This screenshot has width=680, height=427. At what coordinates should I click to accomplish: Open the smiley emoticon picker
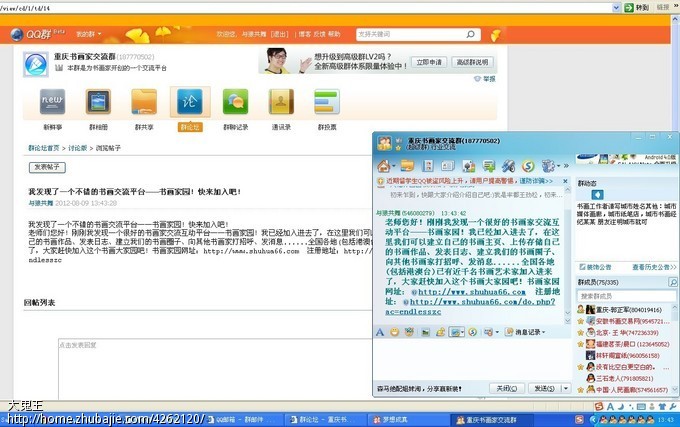point(394,332)
